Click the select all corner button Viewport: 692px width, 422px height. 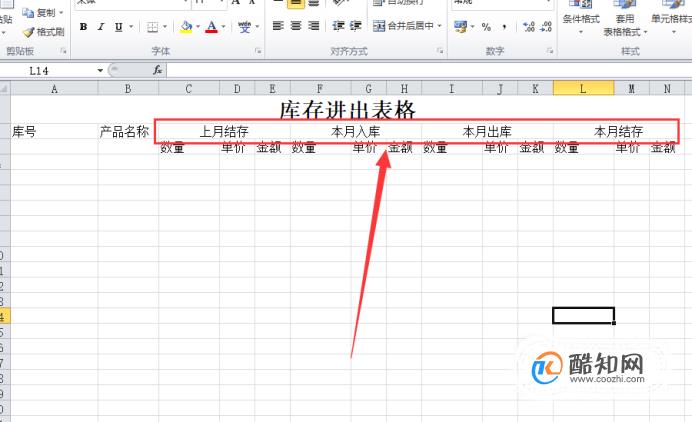point(5,89)
